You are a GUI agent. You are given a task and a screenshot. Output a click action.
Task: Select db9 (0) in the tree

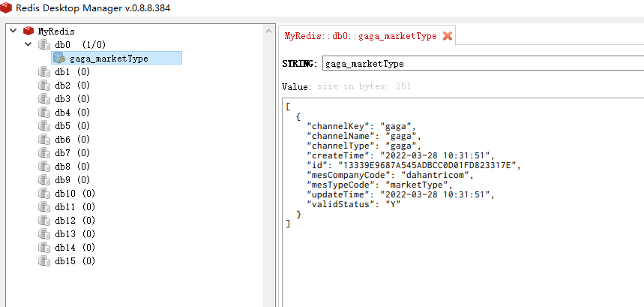pyautogui.click(x=72, y=180)
